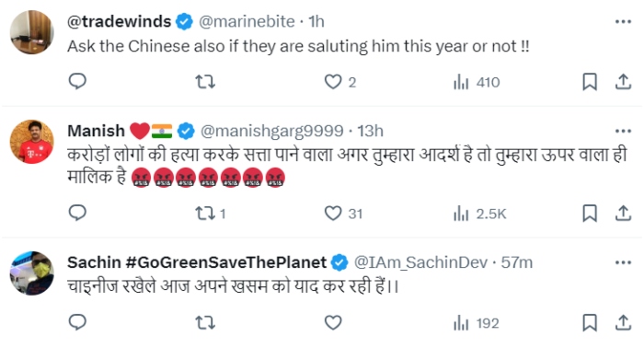Open more options for @IAm_SachinDev tweet
644x348 pixels.
pyautogui.click(x=623, y=262)
